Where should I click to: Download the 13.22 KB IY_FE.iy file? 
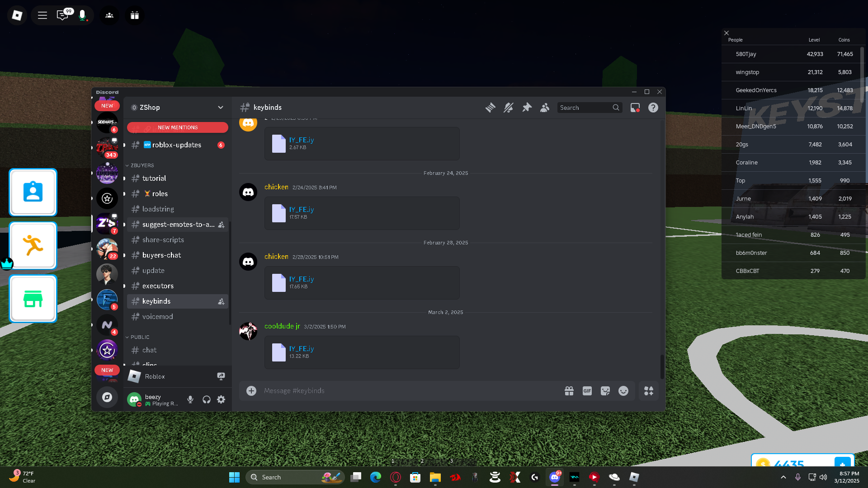coord(301,349)
